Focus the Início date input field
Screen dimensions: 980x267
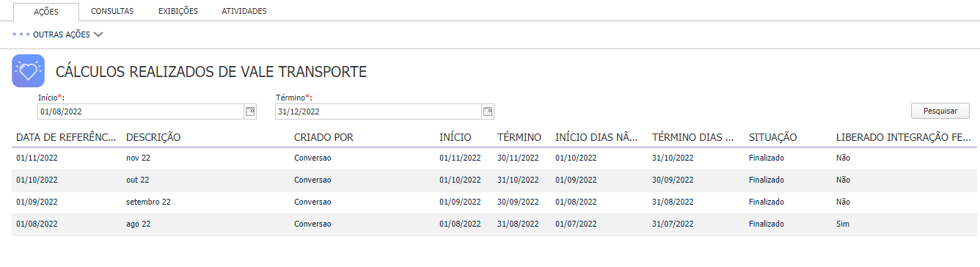(x=140, y=111)
